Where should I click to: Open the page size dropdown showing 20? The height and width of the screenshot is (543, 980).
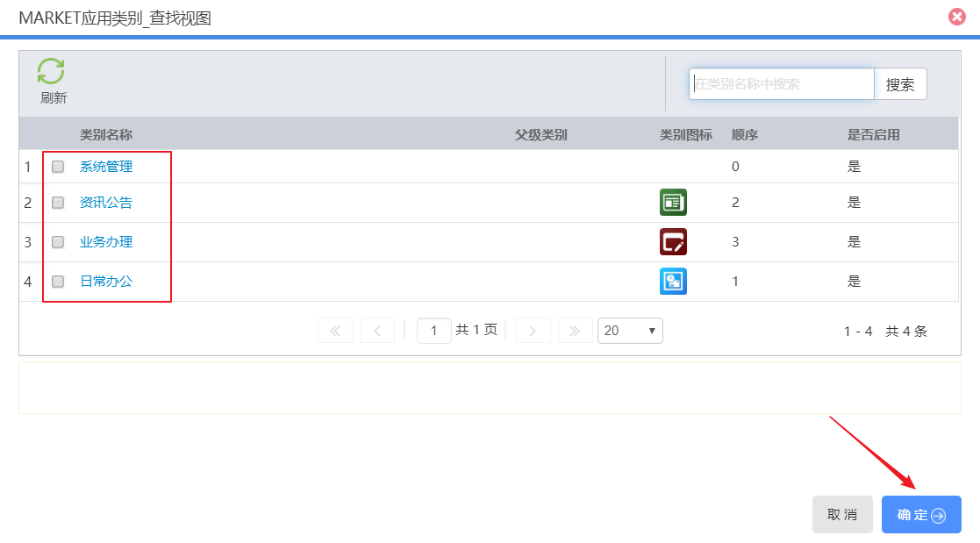(630, 331)
